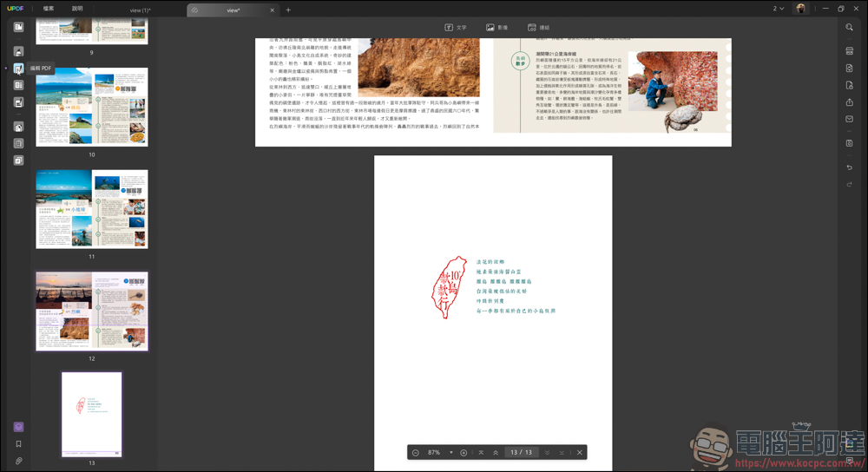The width and height of the screenshot is (868, 472).
Task: Open the window count dropdown showing 2
Action: (x=778, y=9)
